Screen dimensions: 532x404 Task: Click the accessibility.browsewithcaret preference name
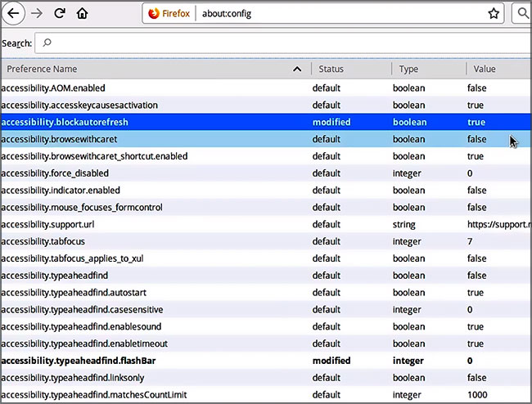[59, 139]
